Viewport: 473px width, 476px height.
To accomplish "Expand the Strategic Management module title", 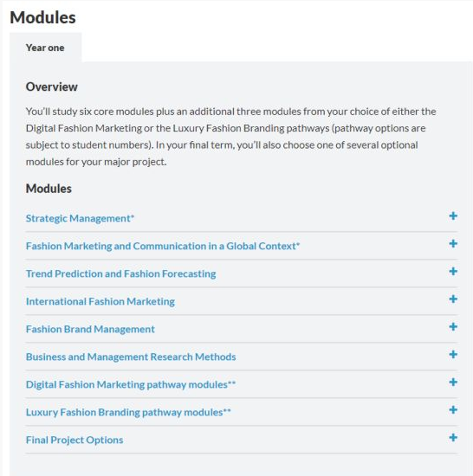I will [x=80, y=219].
